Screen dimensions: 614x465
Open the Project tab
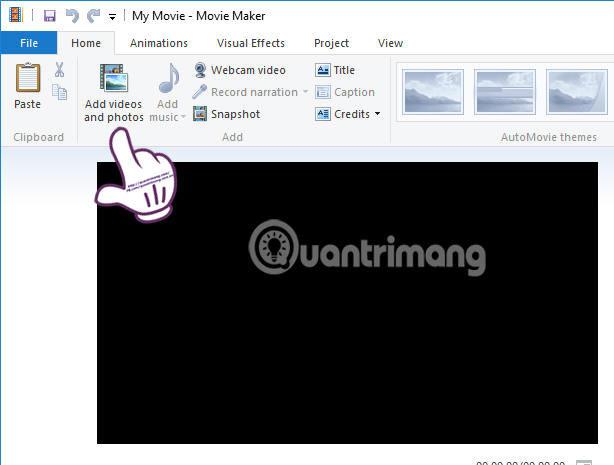click(331, 43)
